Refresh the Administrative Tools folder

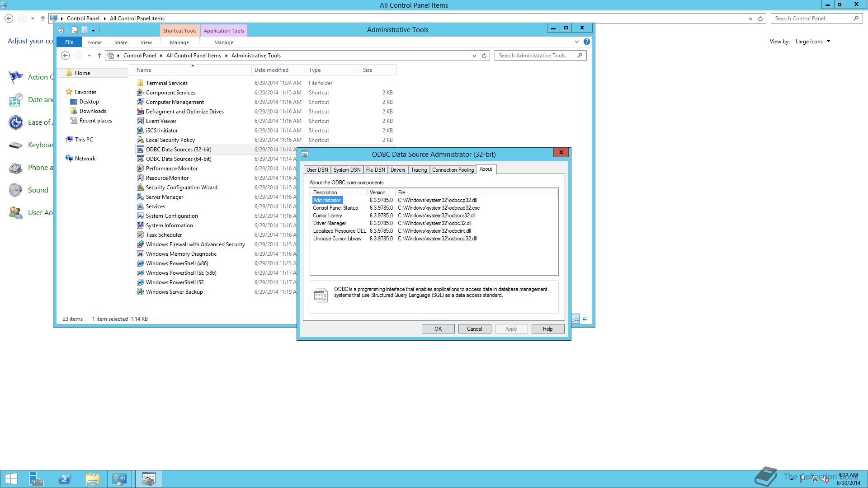point(484,56)
